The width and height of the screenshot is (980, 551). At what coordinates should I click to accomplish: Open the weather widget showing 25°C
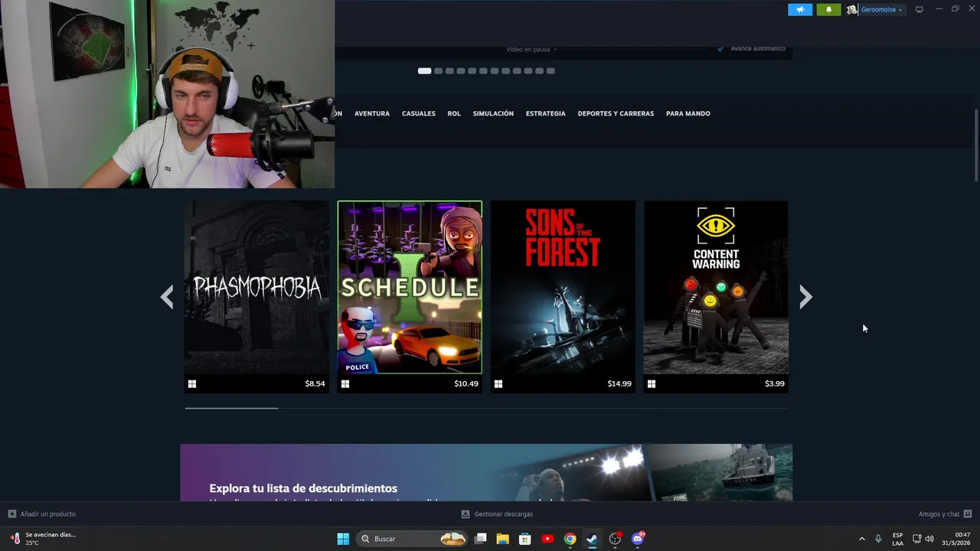pyautogui.click(x=44, y=539)
